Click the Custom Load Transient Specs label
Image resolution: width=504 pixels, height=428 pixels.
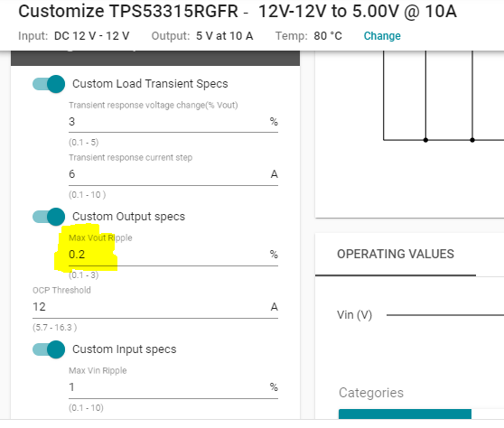click(x=150, y=84)
